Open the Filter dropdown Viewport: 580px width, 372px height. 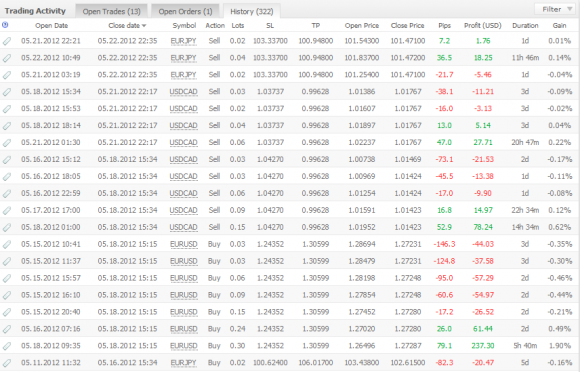point(555,9)
